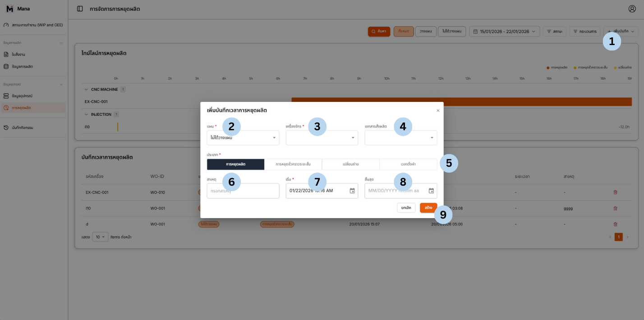Viewport: 644px width, 320px height.
Task: Toggle the sidebar panel icon
Action: tap(80, 9)
